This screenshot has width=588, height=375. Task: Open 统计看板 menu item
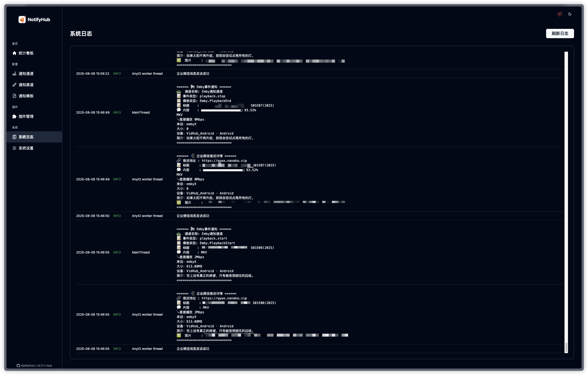[26, 53]
